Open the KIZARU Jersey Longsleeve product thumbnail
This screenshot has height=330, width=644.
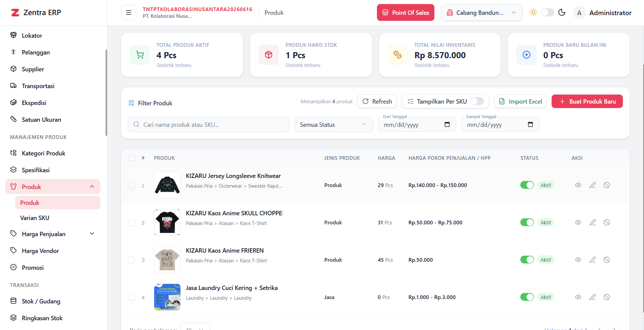[167, 185]
